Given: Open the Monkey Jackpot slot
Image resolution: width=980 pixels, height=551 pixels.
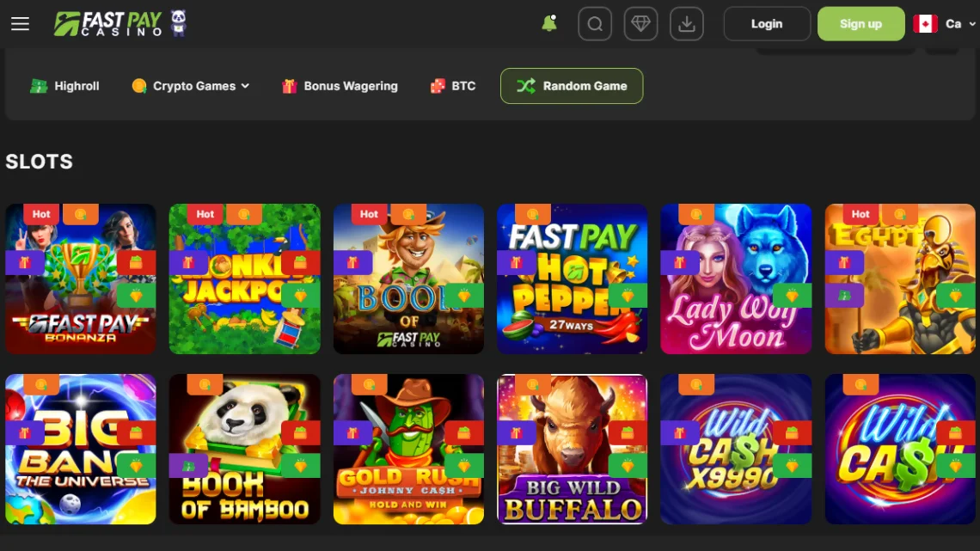Looking at the screenshot, I should [244, 279].
